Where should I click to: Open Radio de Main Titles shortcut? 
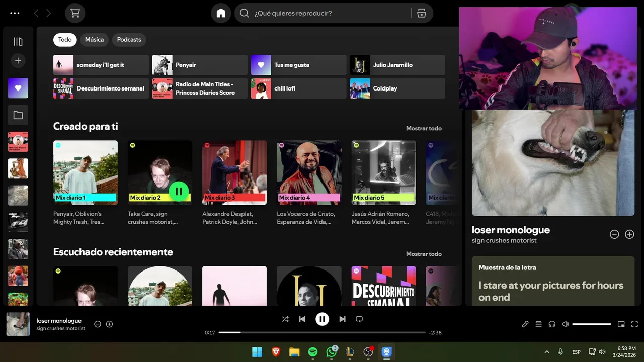point(200,88)
